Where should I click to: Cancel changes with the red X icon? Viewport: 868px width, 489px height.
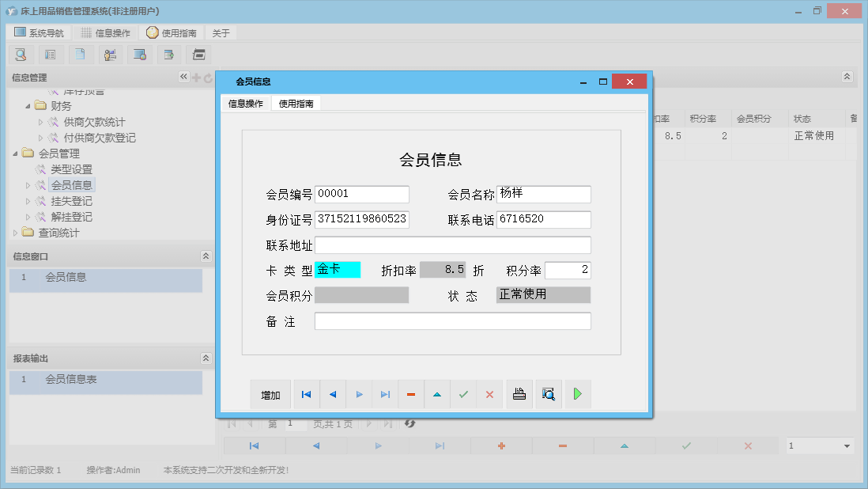click(489, 393)
